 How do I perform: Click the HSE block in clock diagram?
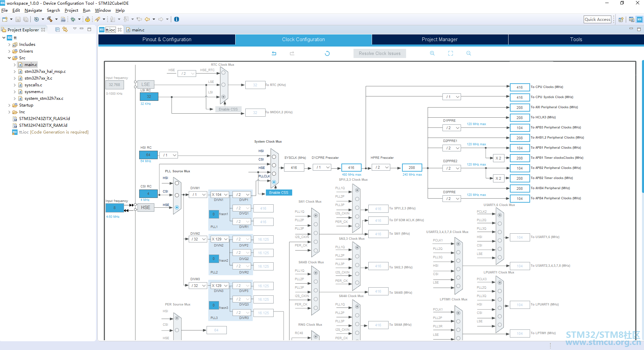tap(146, 207)
